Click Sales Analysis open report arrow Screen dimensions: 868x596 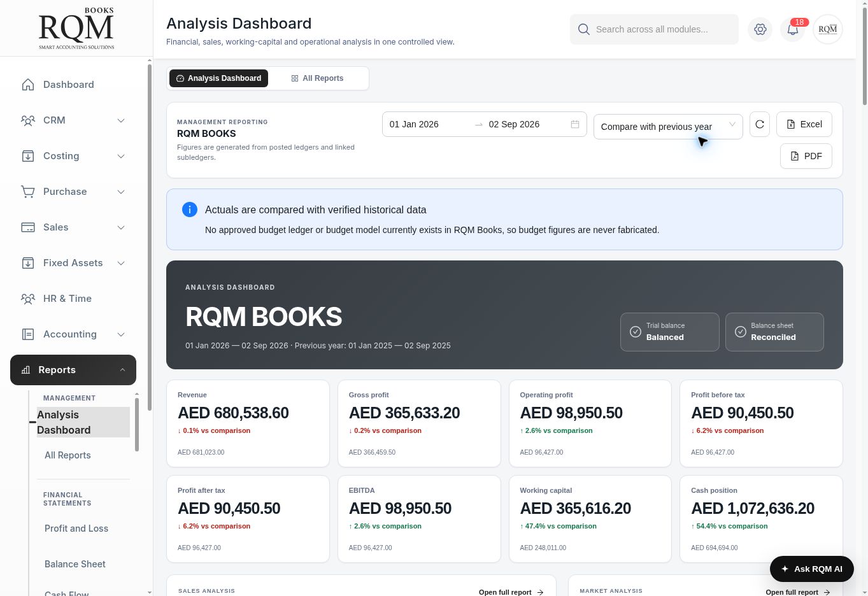540,592
